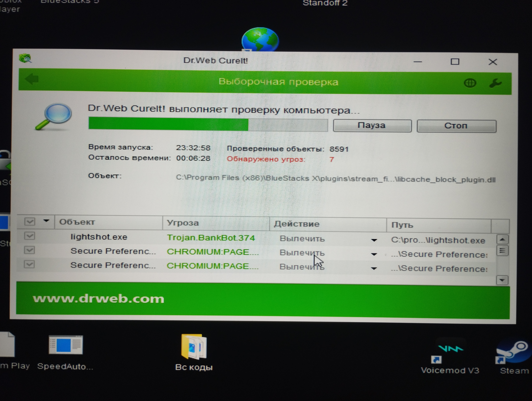
Task: Click Выборочная проверка header title
Action: pos(278,82)
